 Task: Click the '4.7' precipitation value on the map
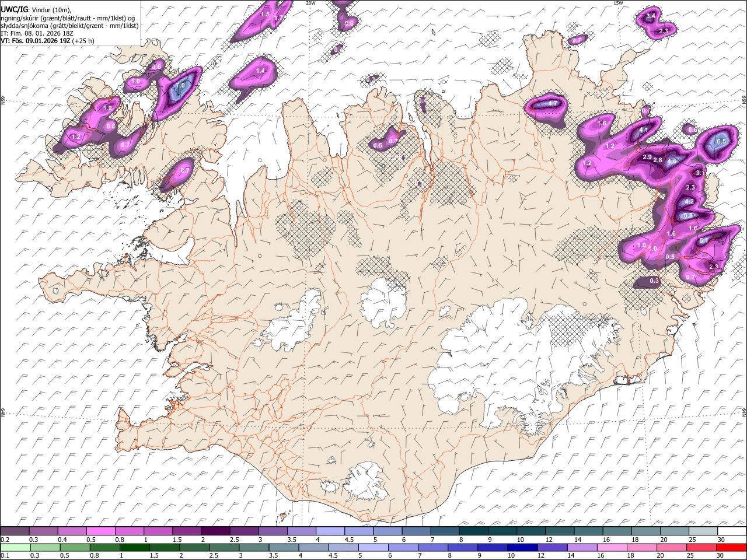pyautogui.click(x=553, y=103)
